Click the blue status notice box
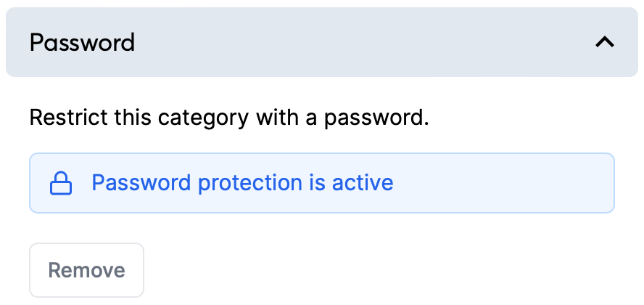Viewport: 644px width, 305px height. tap(322, 183)
